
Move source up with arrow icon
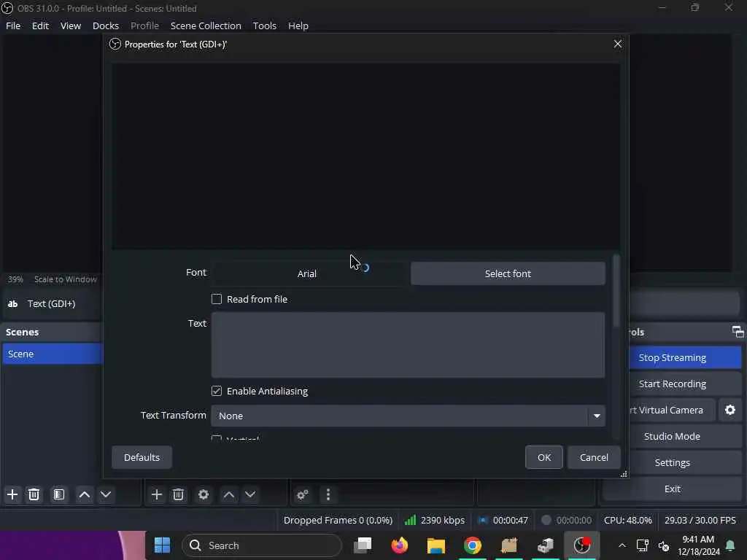[228, 494]
